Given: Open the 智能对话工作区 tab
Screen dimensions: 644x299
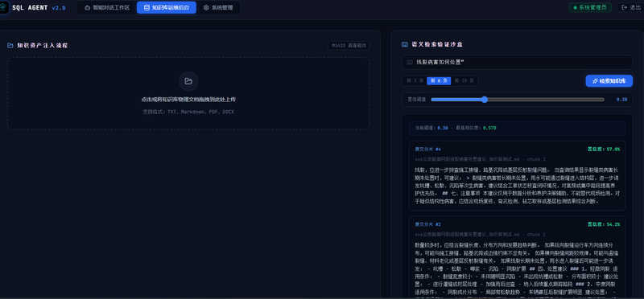Looking at the screenshot, I should pyautogui.click(x=107, y=7).
